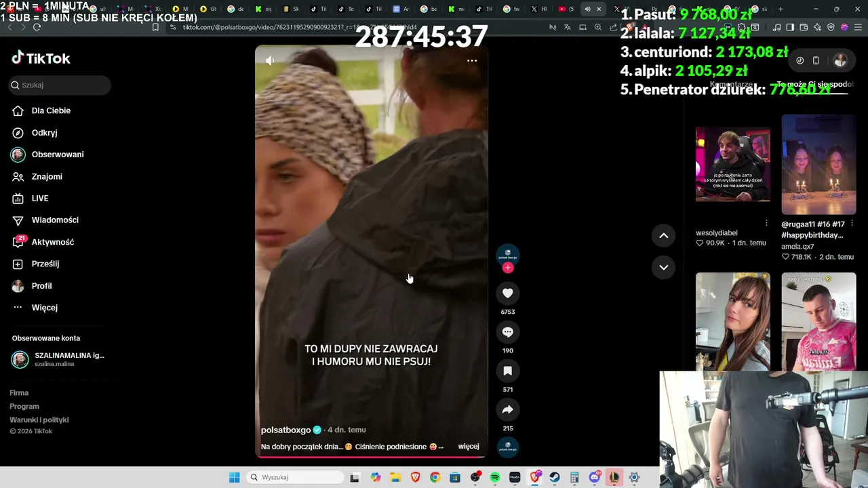Image resolution: width=868 pixels, height=488 pixels.
Task: Open the @rugaa11 birthday video thumbnail
Action: click(818, 165)
